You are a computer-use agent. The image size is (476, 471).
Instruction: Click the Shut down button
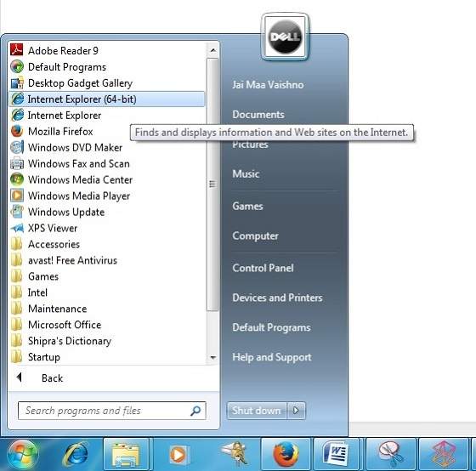point(257,411)
